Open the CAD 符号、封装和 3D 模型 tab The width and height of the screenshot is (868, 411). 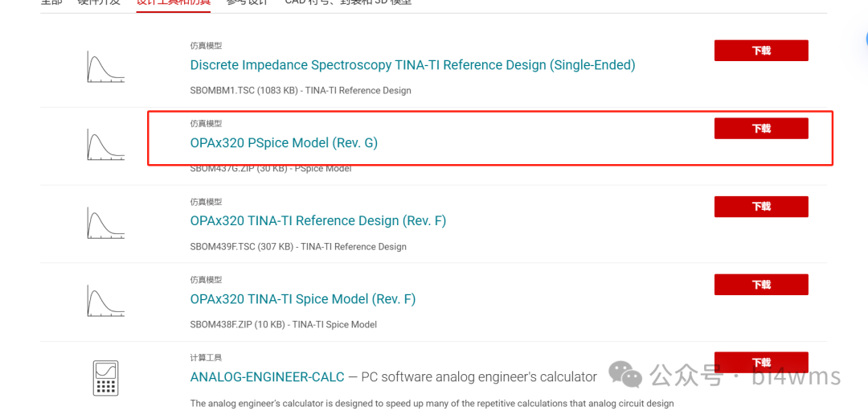pos(348,2)
